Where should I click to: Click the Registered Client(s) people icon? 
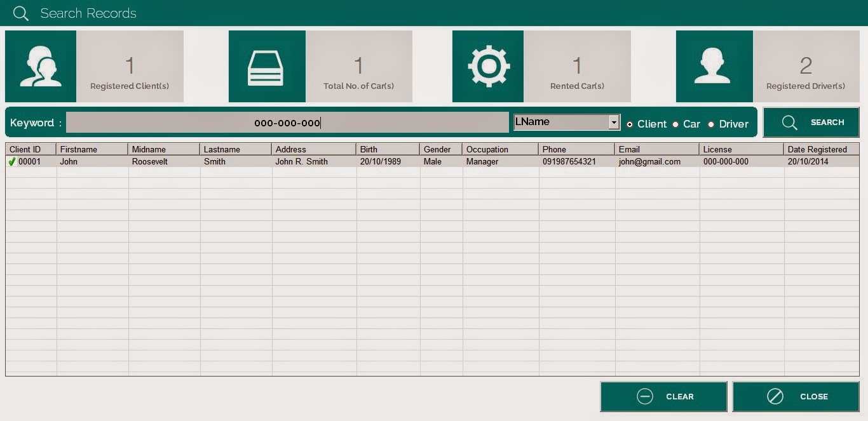coord(41,65)
